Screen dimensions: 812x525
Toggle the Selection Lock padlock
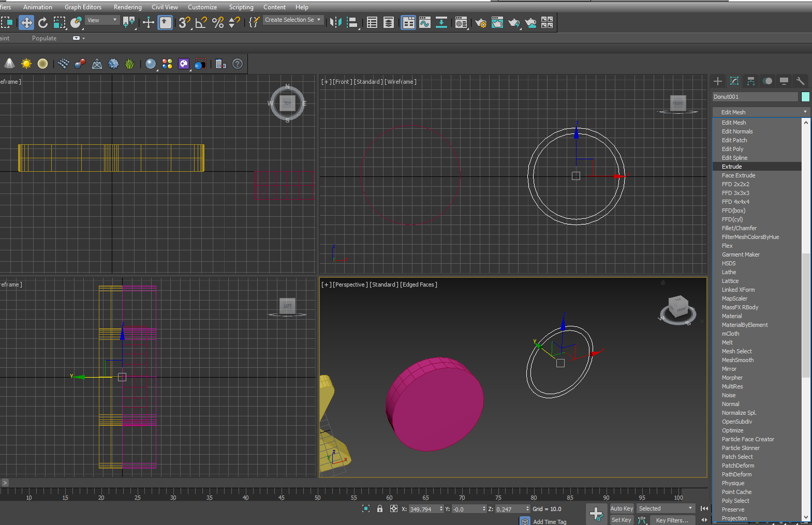pos(380,509)
